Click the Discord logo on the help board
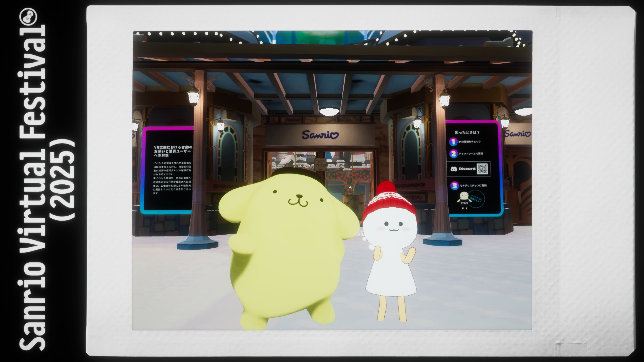The height and width of the screenshot is (362, 644). (454, 169)
